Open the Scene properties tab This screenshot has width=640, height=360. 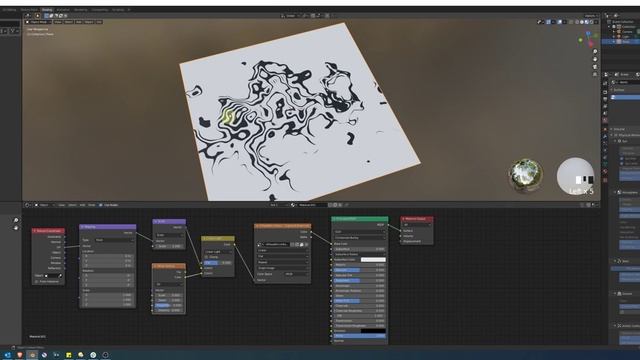605,113
